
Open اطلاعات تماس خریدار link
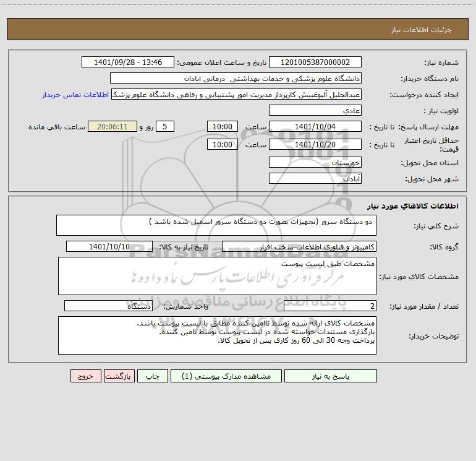pyautogui.click(x=75, y=95)
